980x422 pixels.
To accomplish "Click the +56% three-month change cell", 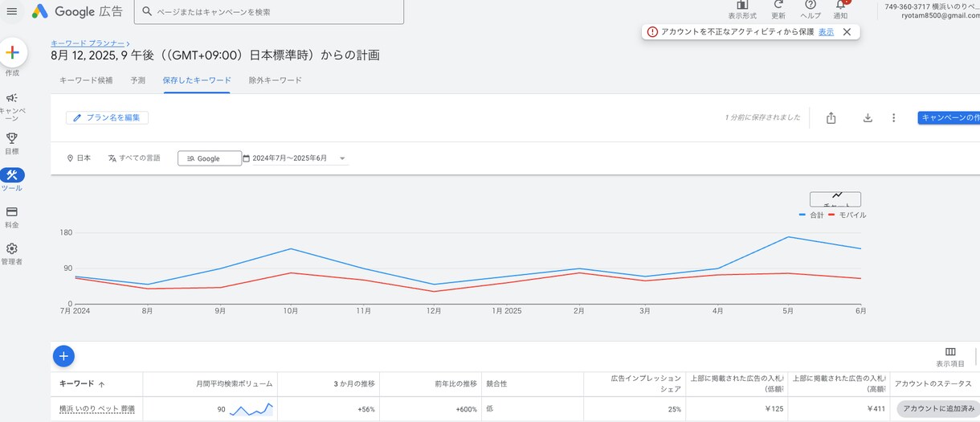I will (366, 409).
